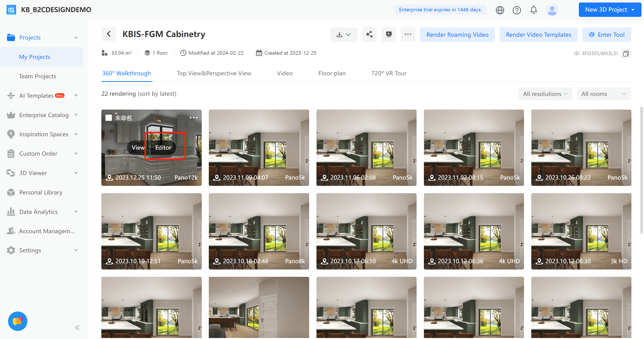The image size is (644, 339).
Task: Click the Enter Tool button
Action: [607, 35]
